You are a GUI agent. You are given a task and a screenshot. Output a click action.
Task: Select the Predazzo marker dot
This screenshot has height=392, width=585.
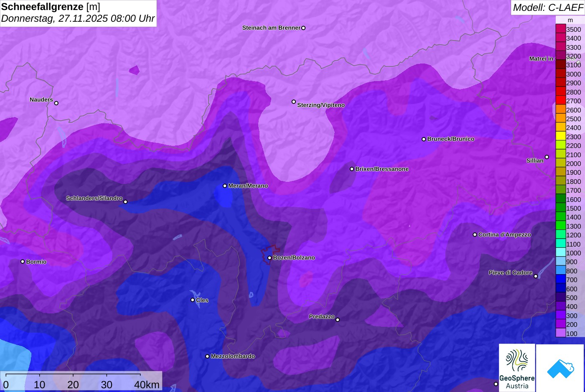click(x=338, y=320)
